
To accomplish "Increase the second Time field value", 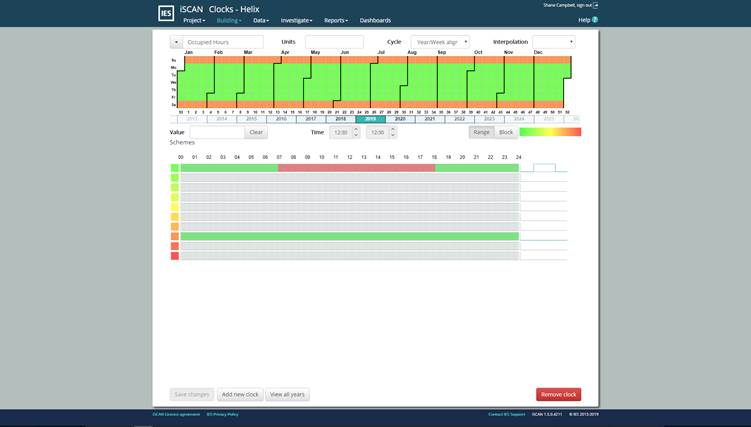I will pos(393,129).
